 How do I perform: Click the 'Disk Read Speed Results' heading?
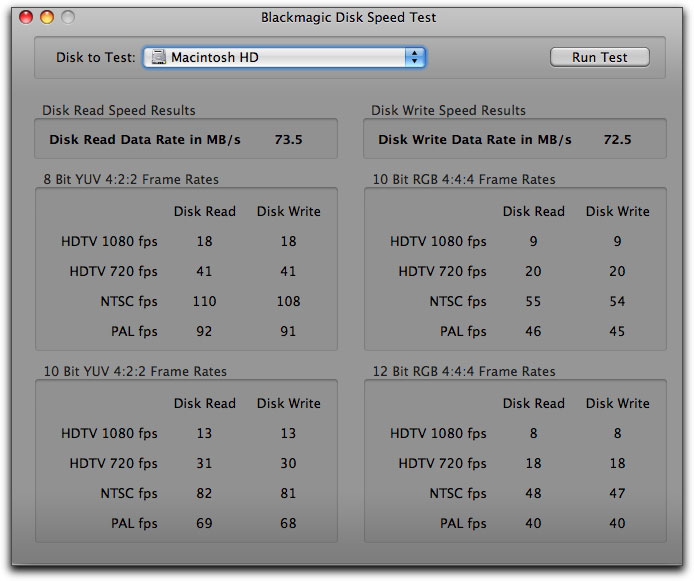(x=119, y=110)
